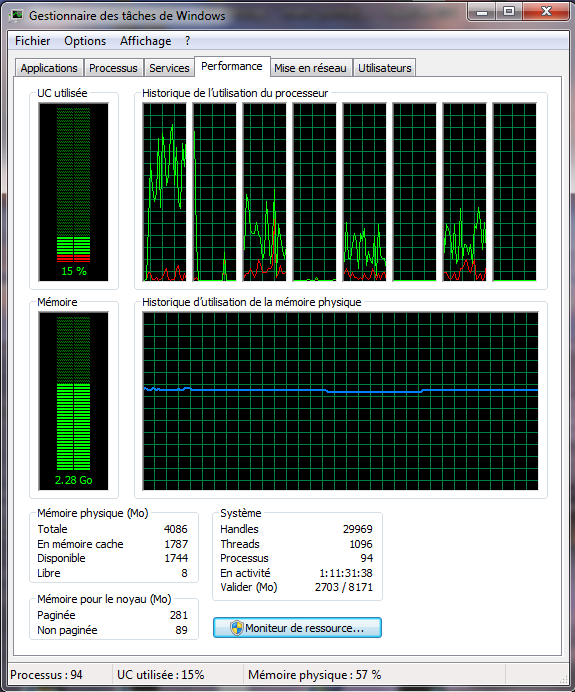Switch to the Mise en réseau tab
Screen dimensions: 575x692
point(310,68)
